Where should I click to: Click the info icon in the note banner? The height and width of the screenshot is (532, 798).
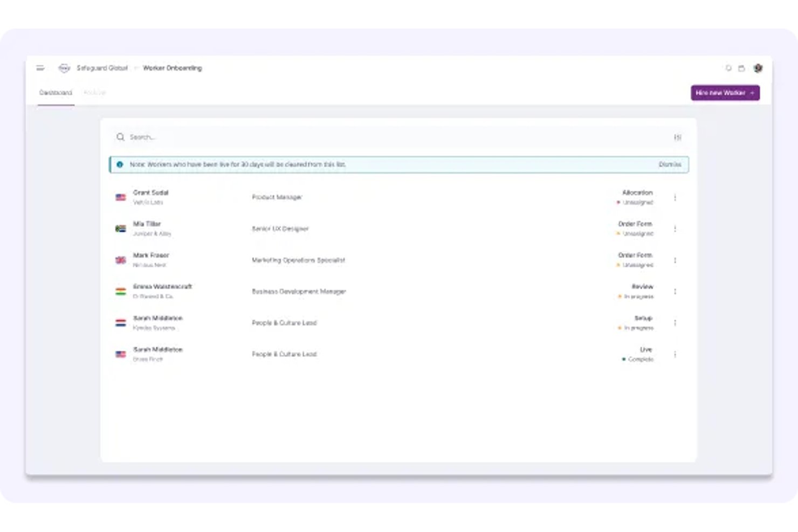pos(120,164)
